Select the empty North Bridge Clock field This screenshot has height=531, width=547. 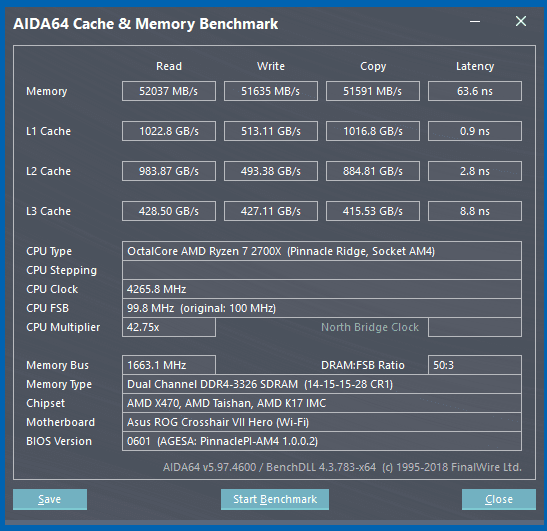tap(475, 327)
